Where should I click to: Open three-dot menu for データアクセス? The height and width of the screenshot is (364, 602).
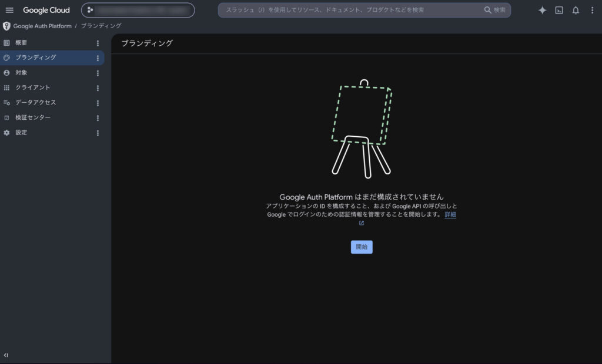[98, 103]
